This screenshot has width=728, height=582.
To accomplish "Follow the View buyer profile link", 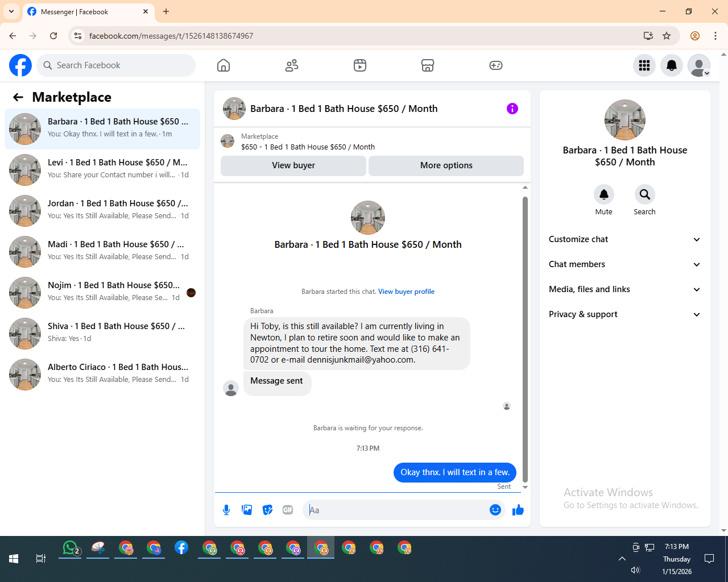I will (x=406, y=292).
